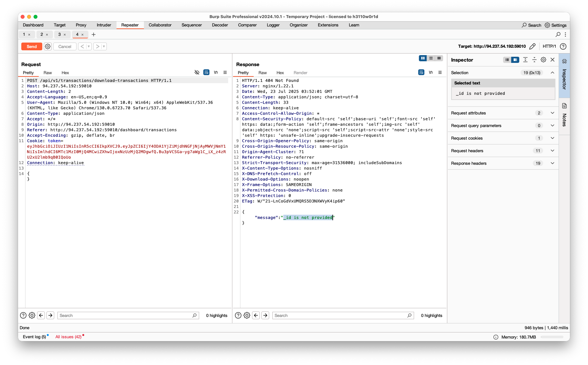588x365 pixels.
Task: Select combined tab layout view
Action: 439,58
